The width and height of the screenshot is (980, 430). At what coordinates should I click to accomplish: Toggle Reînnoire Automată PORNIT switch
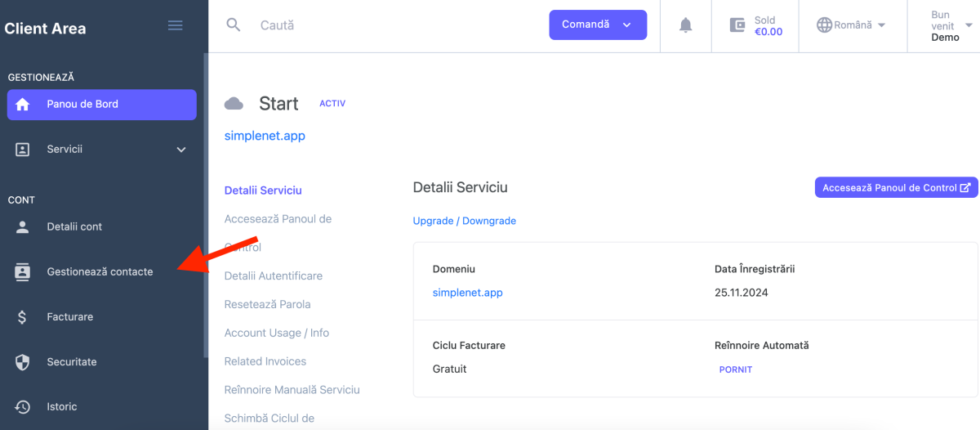pyautogui.click(x=735, y=370)
